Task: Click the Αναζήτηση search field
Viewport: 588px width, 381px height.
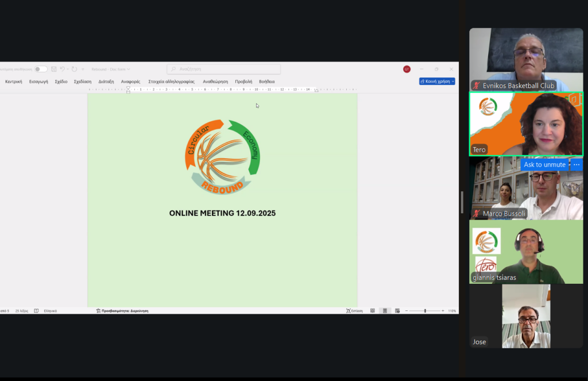Action: coord(224,69)
